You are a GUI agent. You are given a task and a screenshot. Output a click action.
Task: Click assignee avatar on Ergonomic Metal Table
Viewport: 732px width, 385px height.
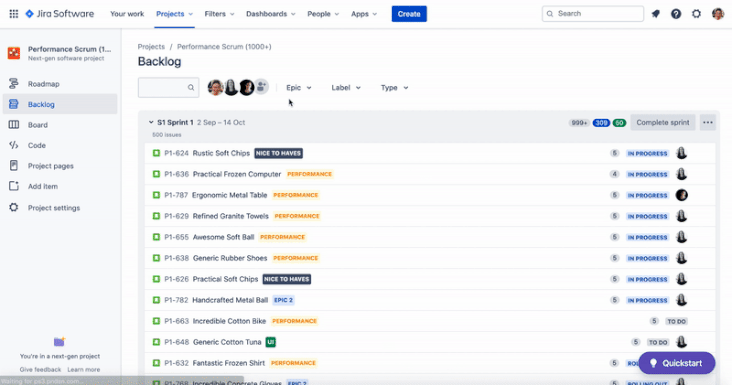pos(682,195)
